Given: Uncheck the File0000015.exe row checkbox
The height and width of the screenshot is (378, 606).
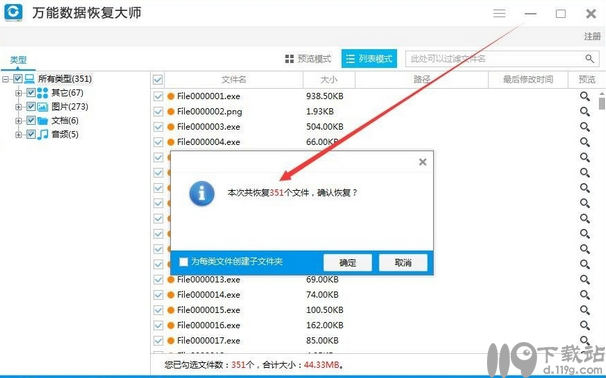Looking at the screenshot, I should [158, 310].
